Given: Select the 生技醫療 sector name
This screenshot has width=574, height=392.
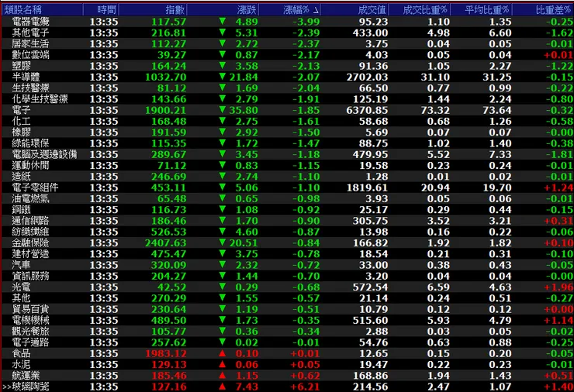Looking at the screenshot, I should pyautogui.click(x=30, y=88).
